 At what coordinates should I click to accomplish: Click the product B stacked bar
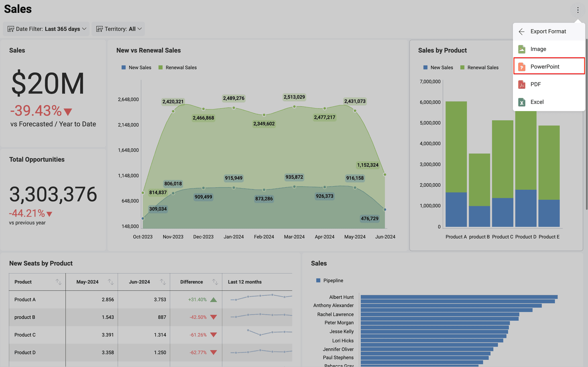479,190
